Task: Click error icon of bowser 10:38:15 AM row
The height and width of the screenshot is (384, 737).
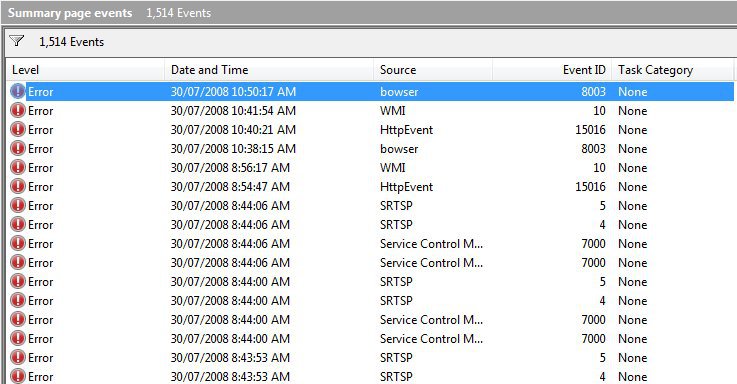Action: click(17, 149)
